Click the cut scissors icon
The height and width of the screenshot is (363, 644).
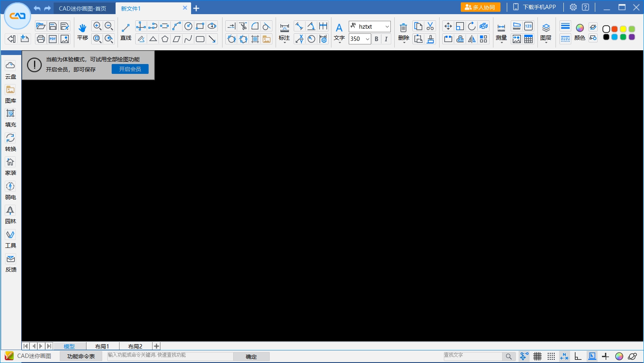coord(430,26)
